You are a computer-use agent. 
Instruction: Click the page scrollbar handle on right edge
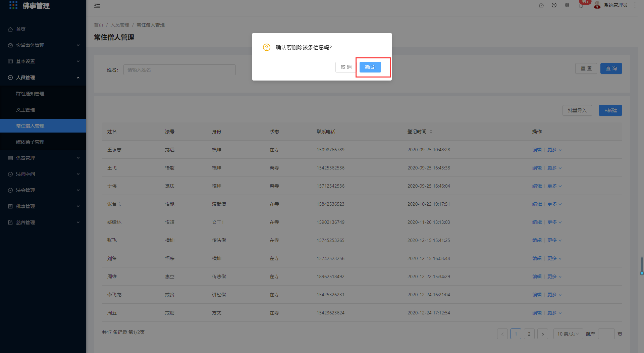(x=642, y=266)
